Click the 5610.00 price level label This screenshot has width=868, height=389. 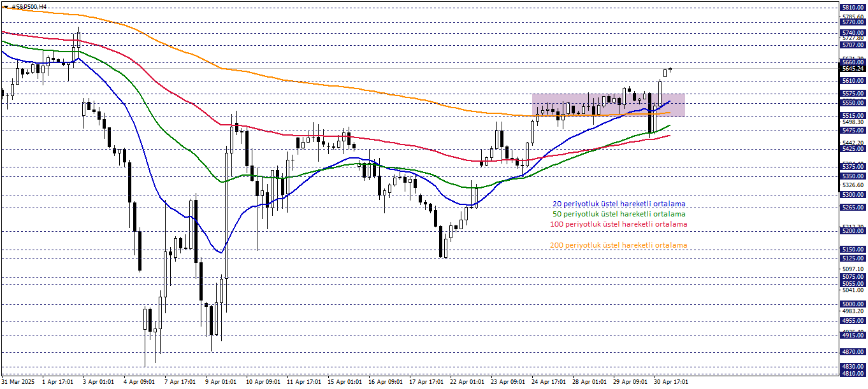coord(853,81)
